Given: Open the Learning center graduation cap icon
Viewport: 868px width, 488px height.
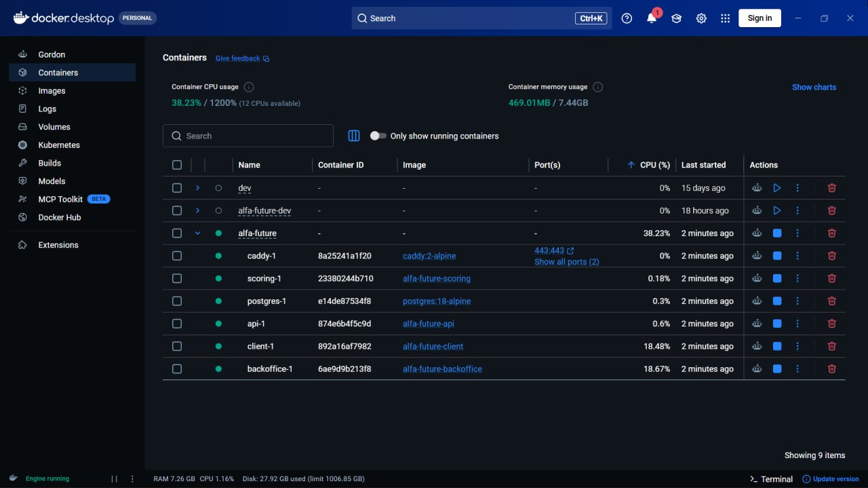Looking at the screenshot, I should click(676, 18).
